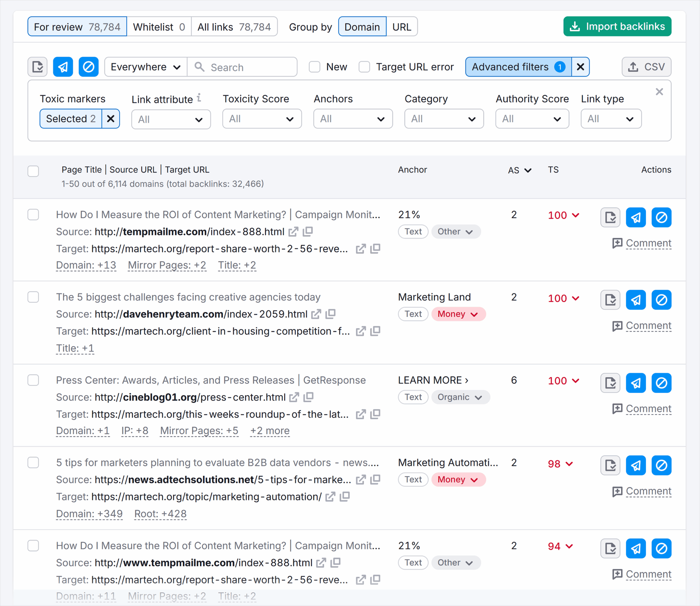
Task: Select the move-to-list icon in the toolbar
Action: point(37,67)
